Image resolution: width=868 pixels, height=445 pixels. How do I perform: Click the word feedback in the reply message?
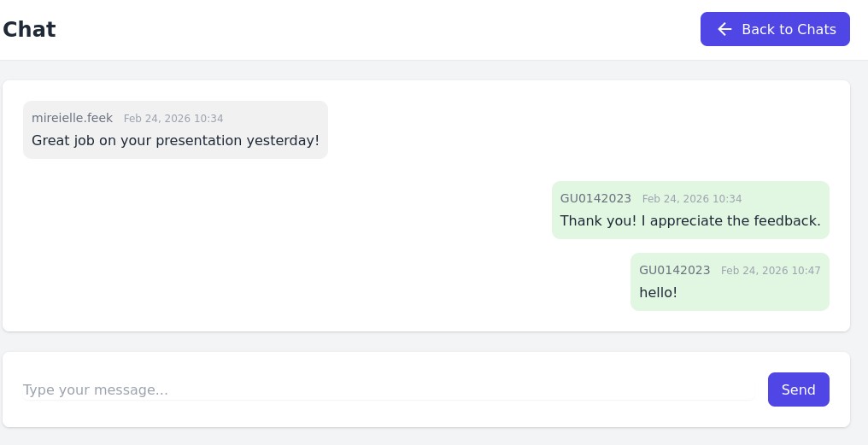787,220
